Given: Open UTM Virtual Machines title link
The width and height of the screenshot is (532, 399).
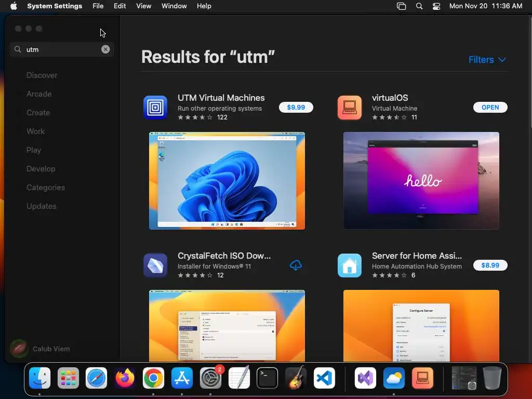Looking at the screenshot, I should 221,98.
